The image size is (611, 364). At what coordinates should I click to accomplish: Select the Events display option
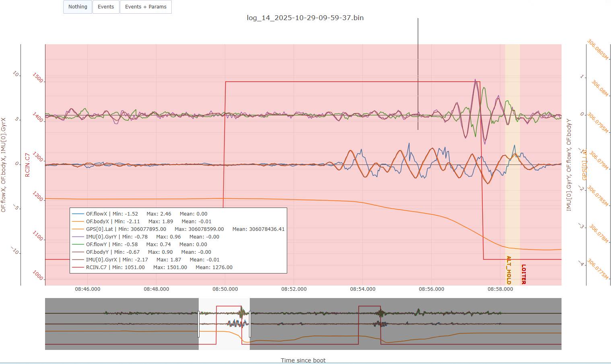(x=106, y=7)
